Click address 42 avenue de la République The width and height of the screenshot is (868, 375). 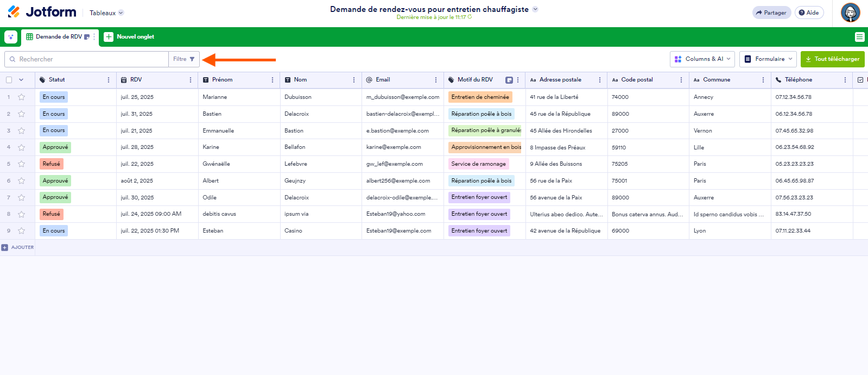(x=565, y=231)
